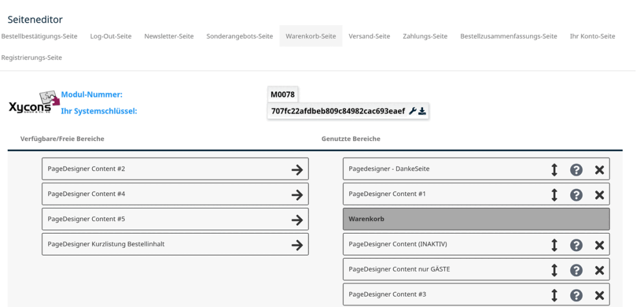Remove PageDesigner Content #3 with X
Viewport: 644px width, 307px height.
click(599, 295)
